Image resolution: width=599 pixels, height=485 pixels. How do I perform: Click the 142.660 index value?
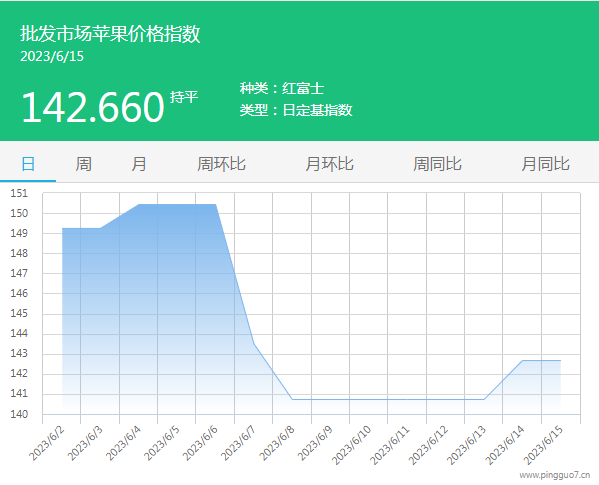pyautogui.click(x=93, y=107)
